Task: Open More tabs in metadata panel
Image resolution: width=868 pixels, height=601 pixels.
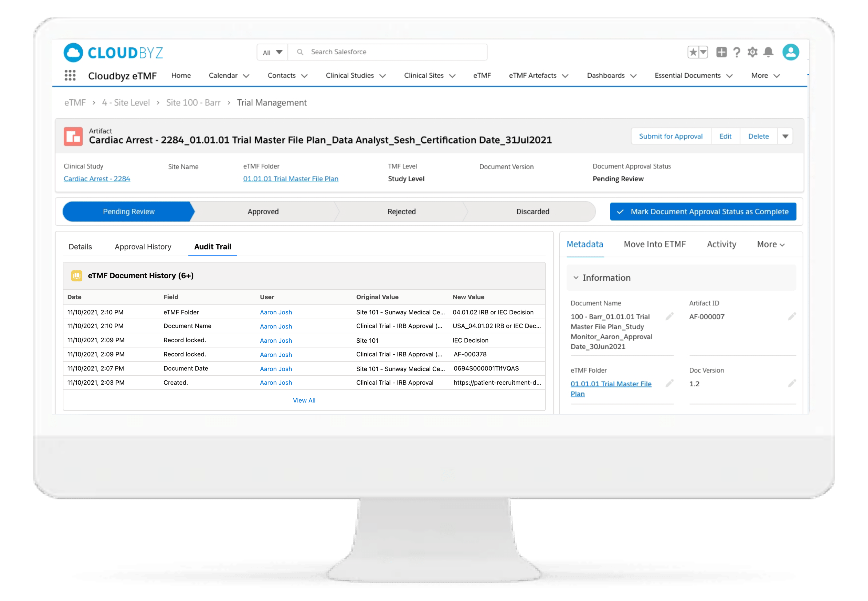Action: [x=770, y=244]
